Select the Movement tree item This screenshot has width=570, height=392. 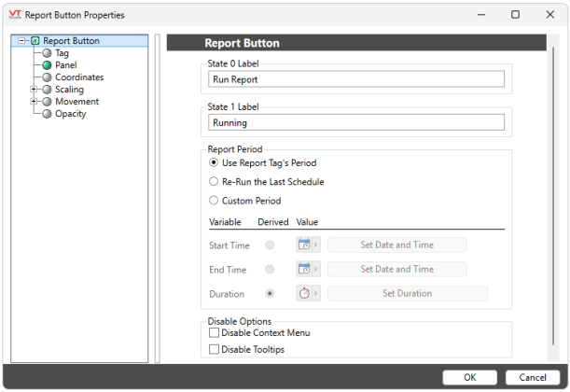coord(76,102)
